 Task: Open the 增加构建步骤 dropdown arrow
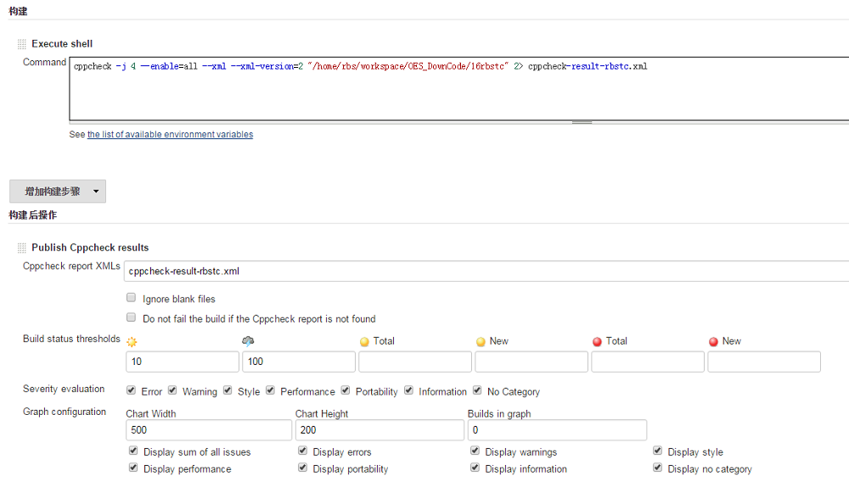coord(96,191)
